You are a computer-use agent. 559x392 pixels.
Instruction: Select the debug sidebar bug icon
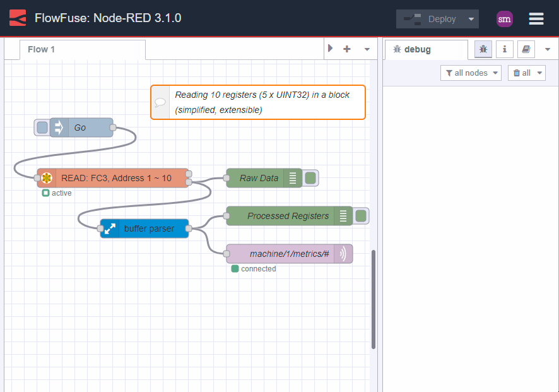(x=483, y=49)
